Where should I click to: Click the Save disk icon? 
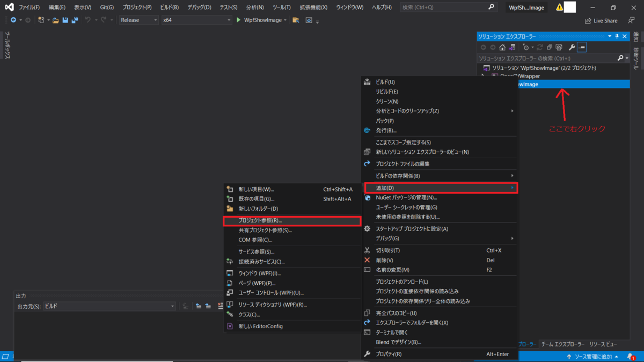click(x=65, y=20)
